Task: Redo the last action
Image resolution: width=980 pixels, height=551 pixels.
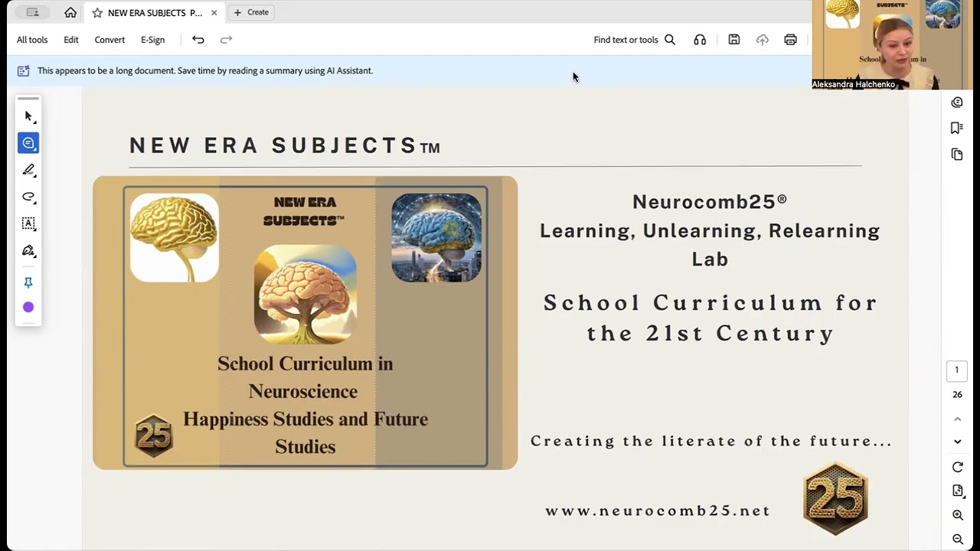Action: [x=226, y=40]
